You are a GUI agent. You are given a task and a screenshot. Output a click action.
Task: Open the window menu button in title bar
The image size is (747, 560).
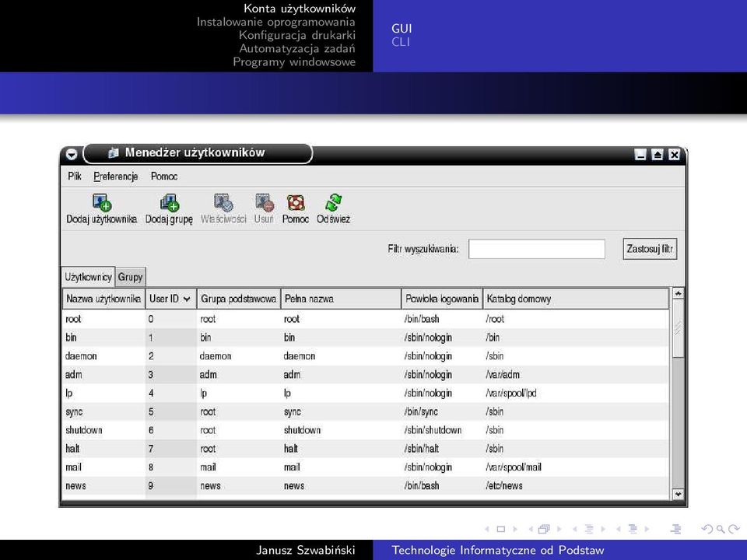[x=72, y=154]
